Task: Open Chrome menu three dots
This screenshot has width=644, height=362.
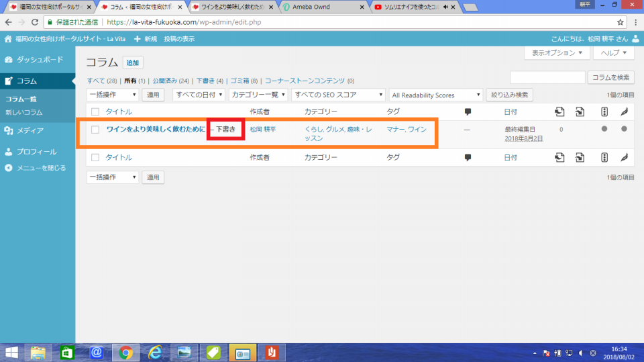Action: tap(635, 22)
